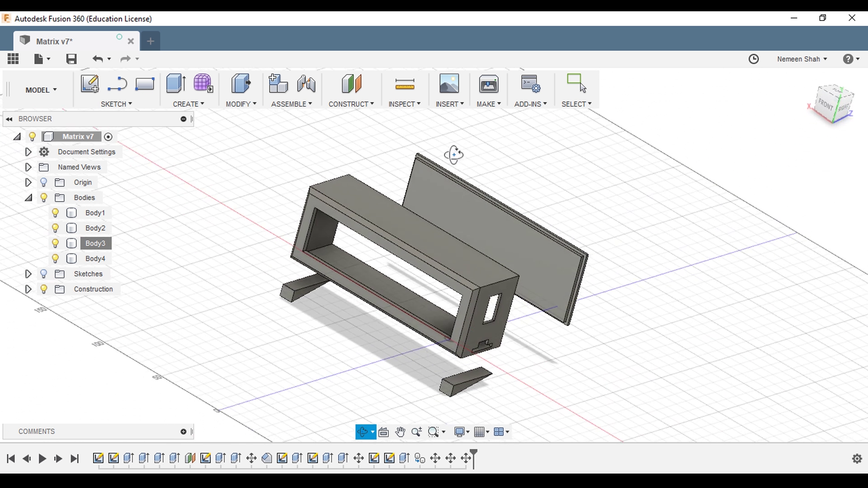Viewport: 868px width, 488px height.
Task: Collapse the BROWSER panel with arrows
Action: point(9,119)
